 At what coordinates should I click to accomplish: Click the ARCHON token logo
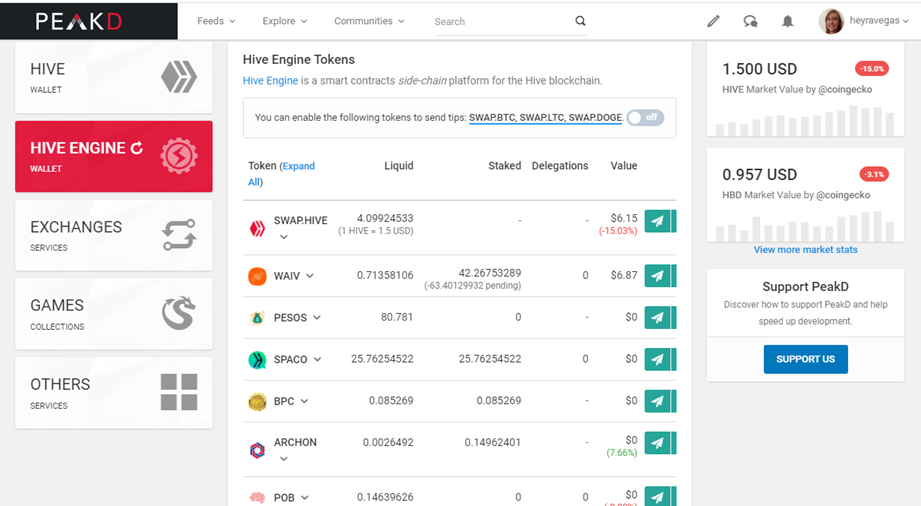[257, 450]
